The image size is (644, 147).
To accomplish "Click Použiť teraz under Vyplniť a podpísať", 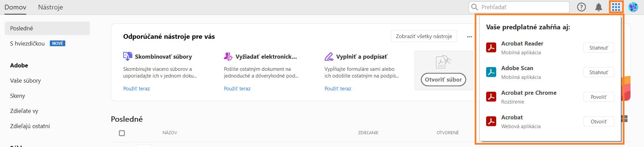I will tap(338, 89).
